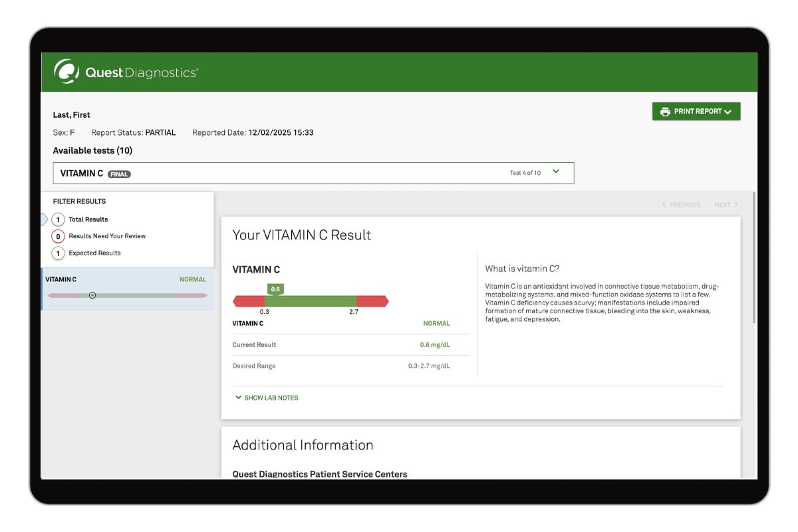Go to the Next test

coord(726,205)
